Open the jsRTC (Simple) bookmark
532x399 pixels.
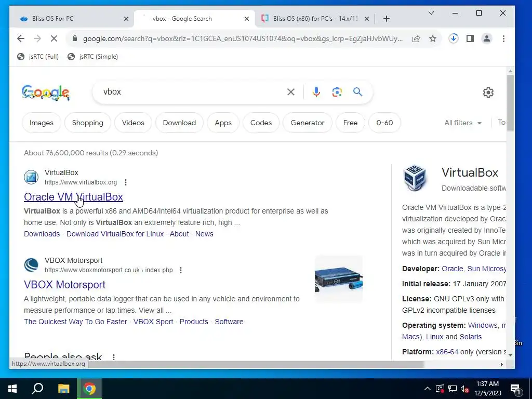click(x=92, y=57)
